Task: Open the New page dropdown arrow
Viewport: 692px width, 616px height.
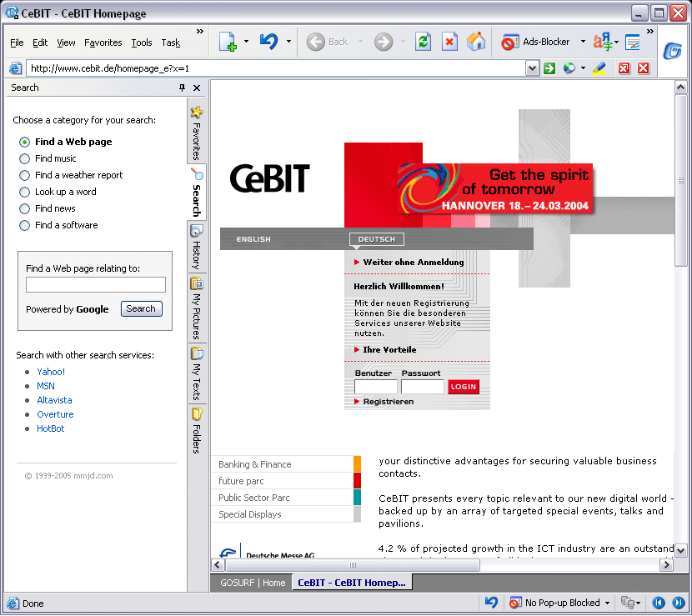Action: coord(246,42)
